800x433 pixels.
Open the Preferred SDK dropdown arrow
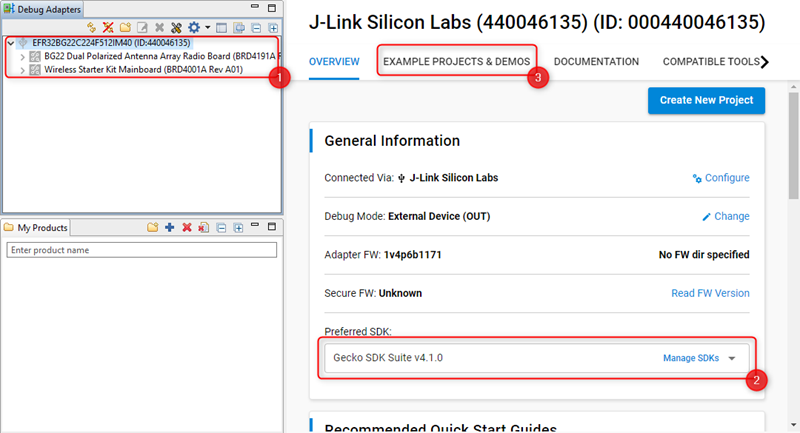pos(732,358)
